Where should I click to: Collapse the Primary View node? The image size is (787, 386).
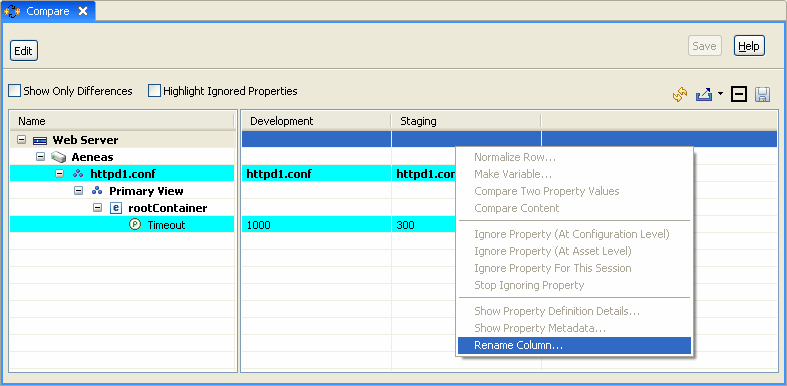(x=79, y=191)
